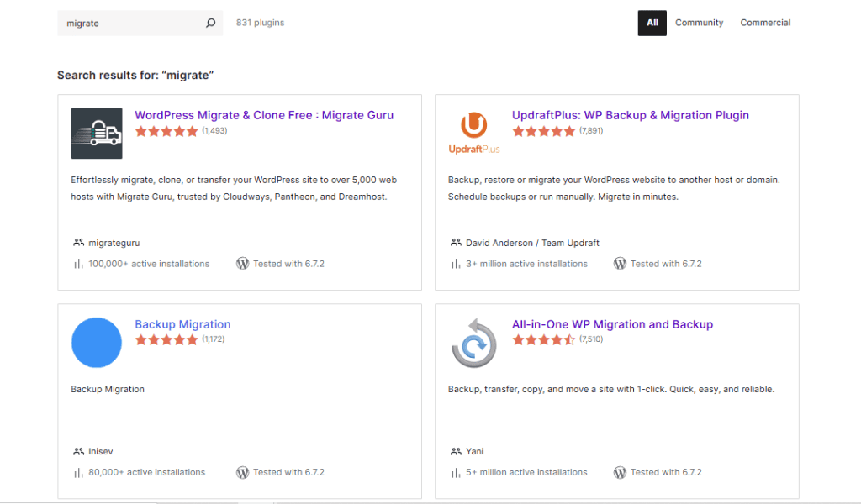Click Tested with 6.7.2 in UpdraftPlus card

point(666,264)
